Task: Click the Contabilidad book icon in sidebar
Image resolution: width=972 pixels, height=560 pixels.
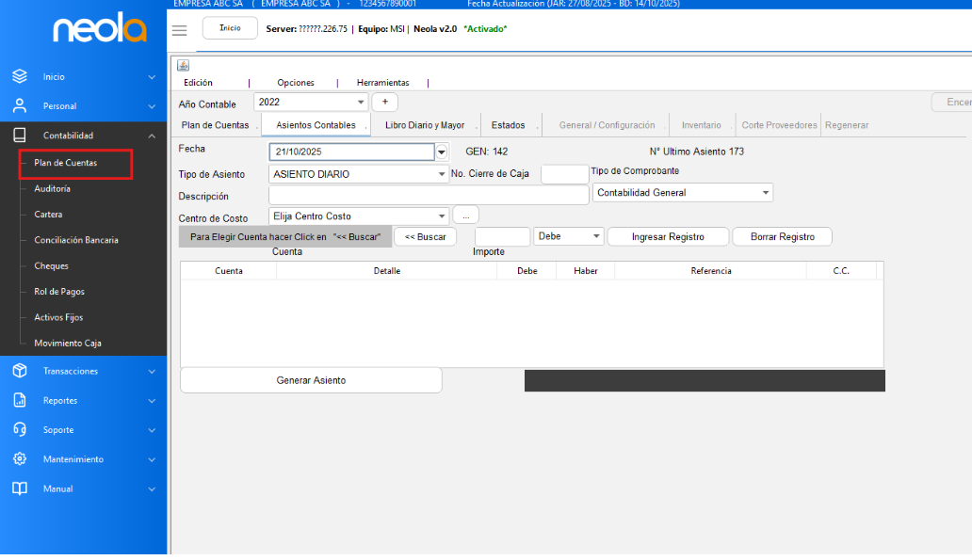Action: [x=20, y=136]
